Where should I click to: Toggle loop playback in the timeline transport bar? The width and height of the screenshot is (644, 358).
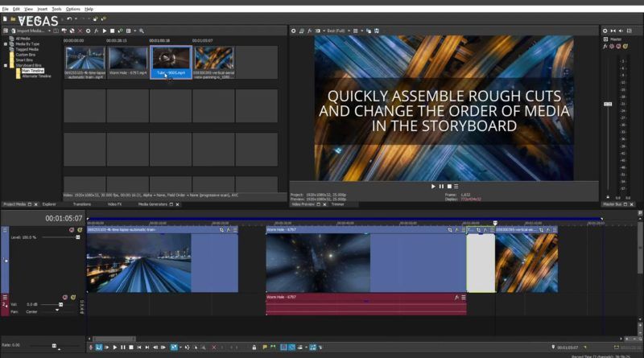[x=99, y=347]
